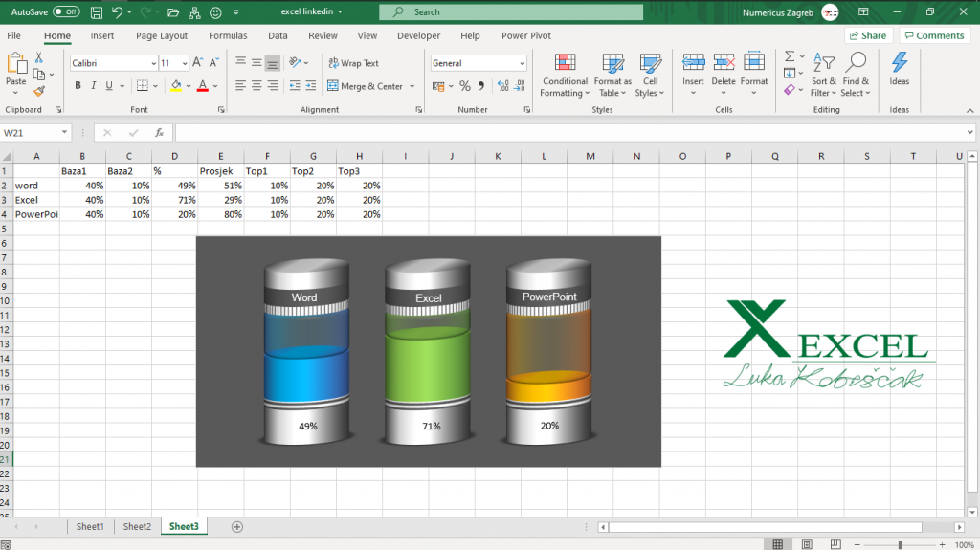Open the General number format dropdown

pos(522,64)
